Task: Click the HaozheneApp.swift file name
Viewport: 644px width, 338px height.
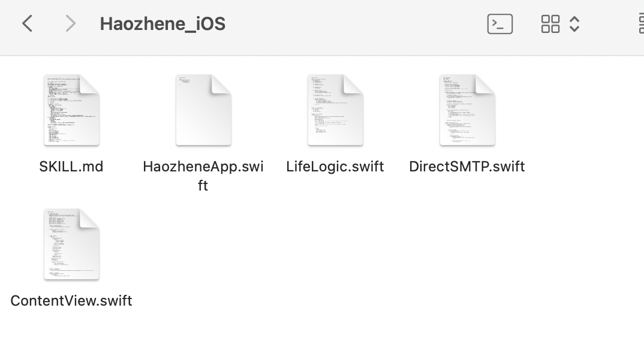Action: pos(203,176)
